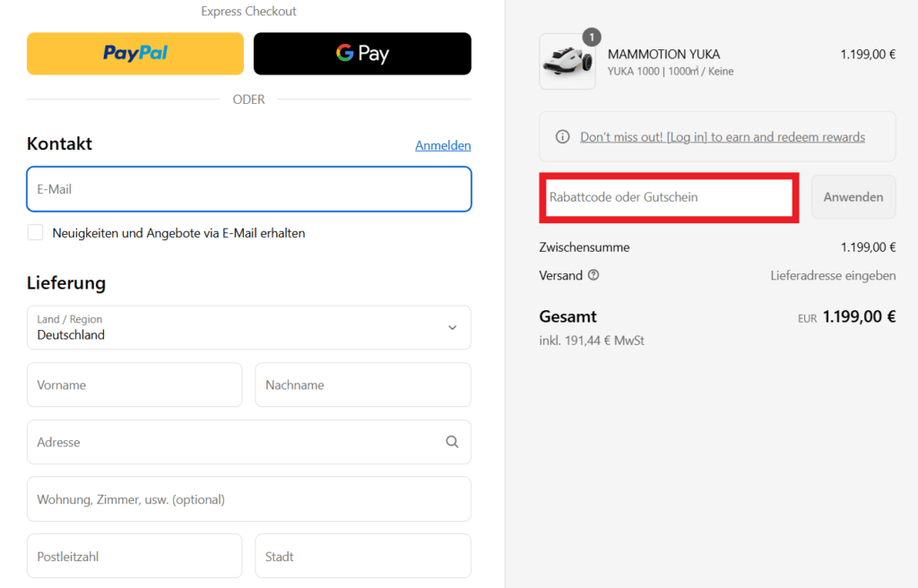Viewport: 918px width, 588px height.
Task: Click the Lieferung section heading
Action: [66, 283]
